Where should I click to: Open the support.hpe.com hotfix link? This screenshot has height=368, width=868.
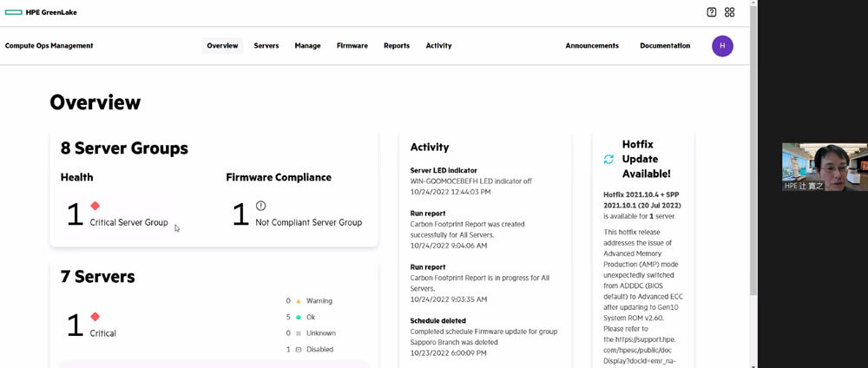point(643,351)
